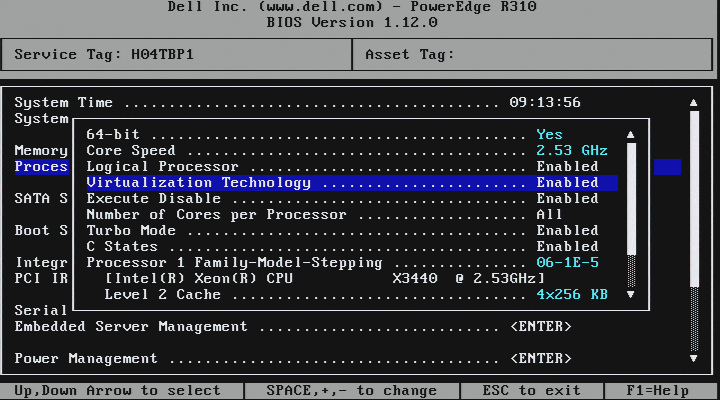Click the BIOS Version 1.12.0 header text

pyautogui.click(x=352, y=23)
